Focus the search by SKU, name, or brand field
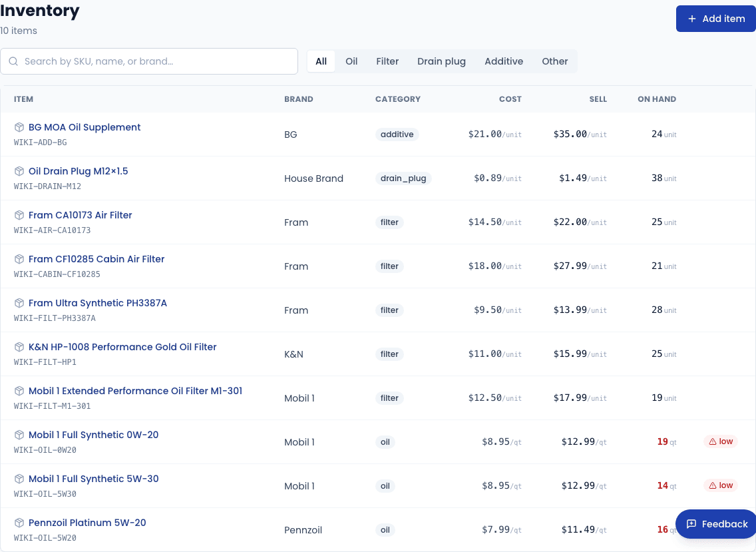The height and width of the screenshot is (552, 756). (149, 61)
